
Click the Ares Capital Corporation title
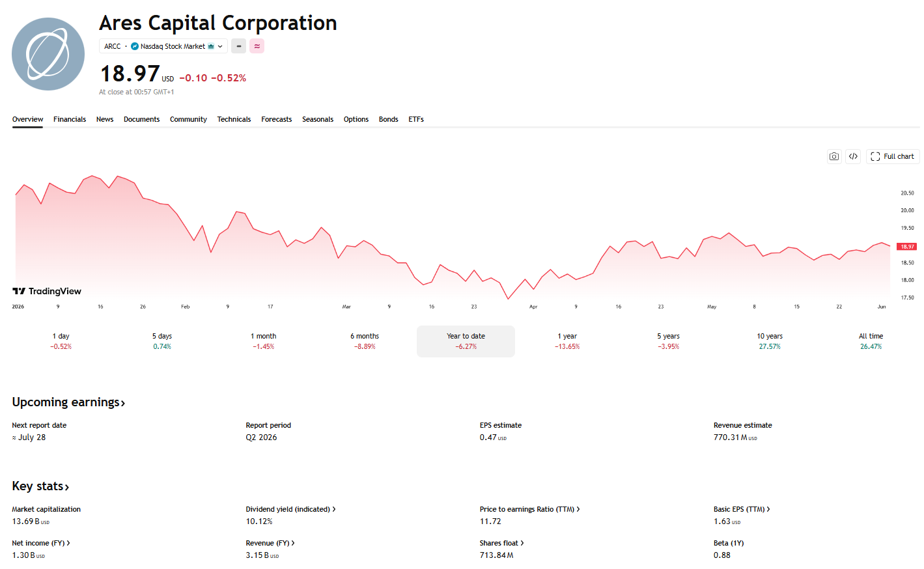coord(218,23)
